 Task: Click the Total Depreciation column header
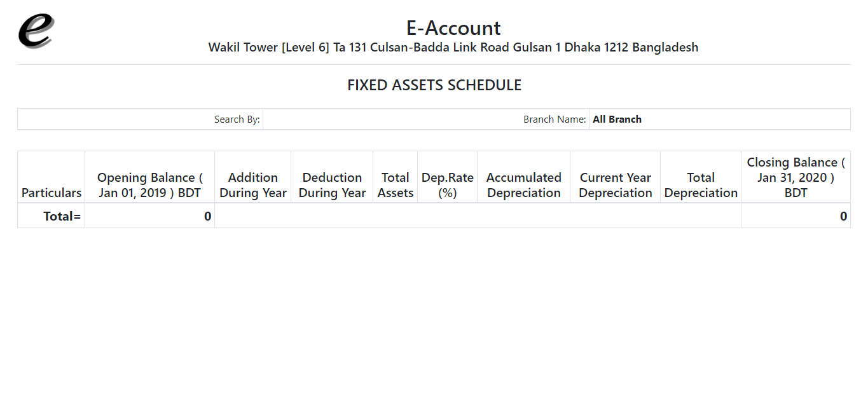coord(701,185)
